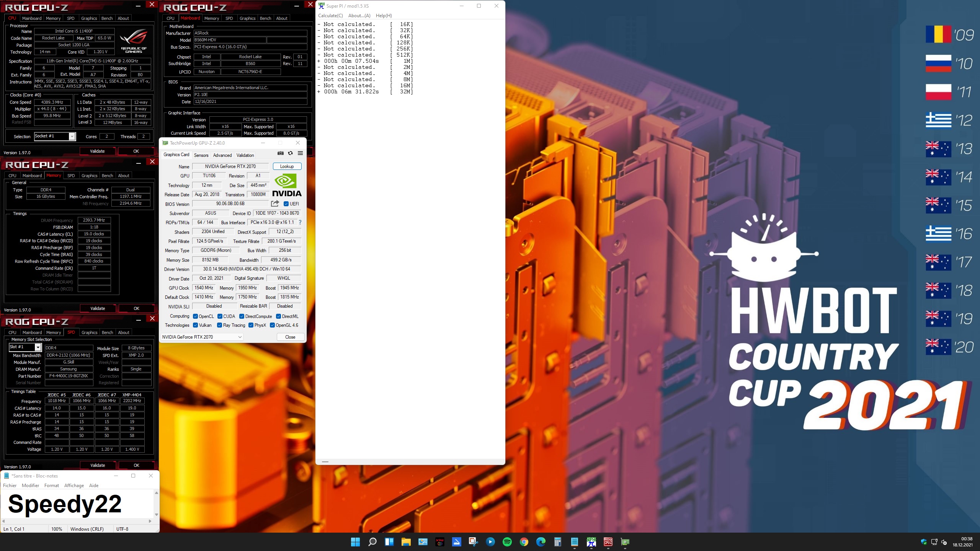Open Calculator from the taskbar
The width and height of the screenshot is (980, 551).
[x=558, y=542]
